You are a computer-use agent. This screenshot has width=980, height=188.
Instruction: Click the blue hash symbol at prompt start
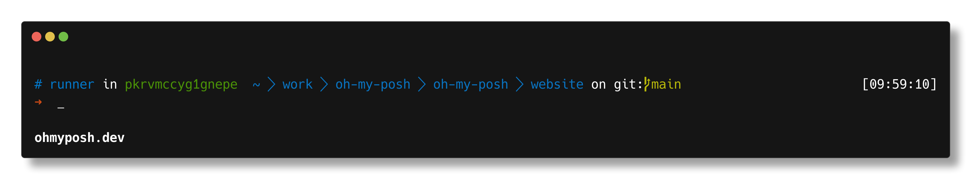[x=38, y=84]
